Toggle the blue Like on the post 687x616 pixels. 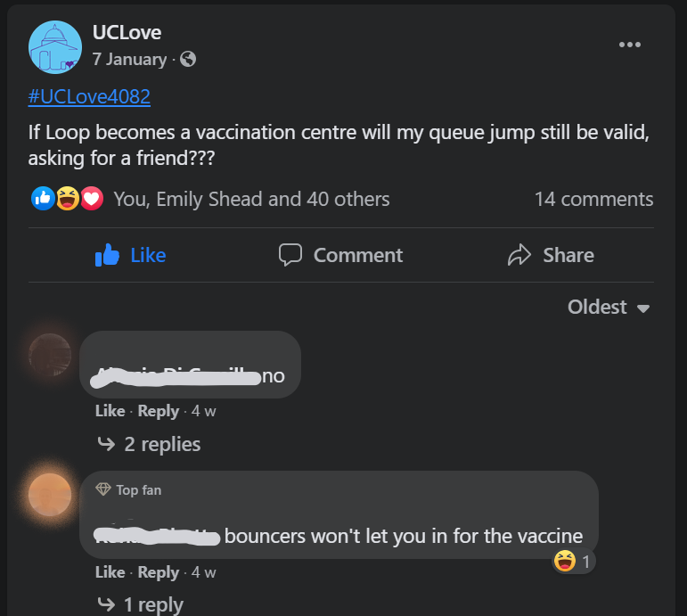click(x=131, y=255)
